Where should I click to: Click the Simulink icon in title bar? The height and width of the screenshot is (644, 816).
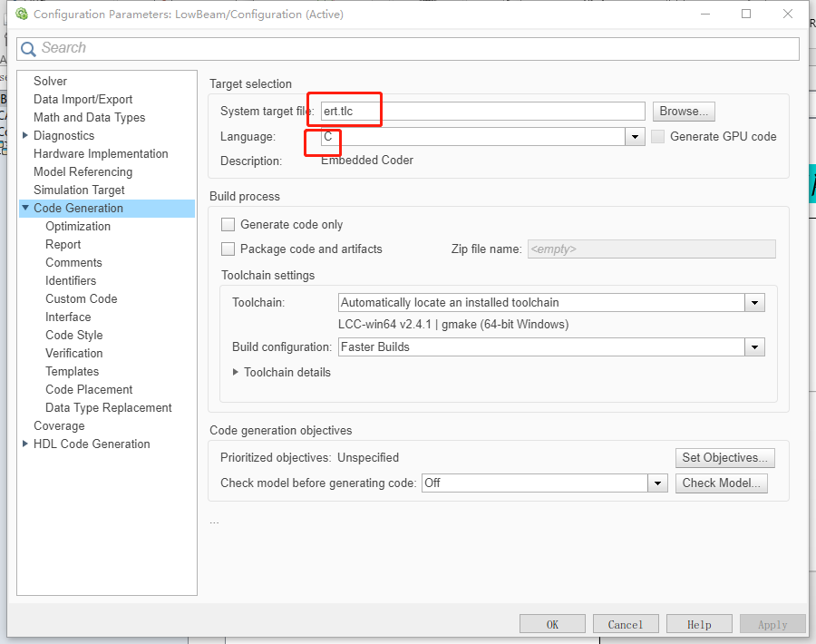22,15
